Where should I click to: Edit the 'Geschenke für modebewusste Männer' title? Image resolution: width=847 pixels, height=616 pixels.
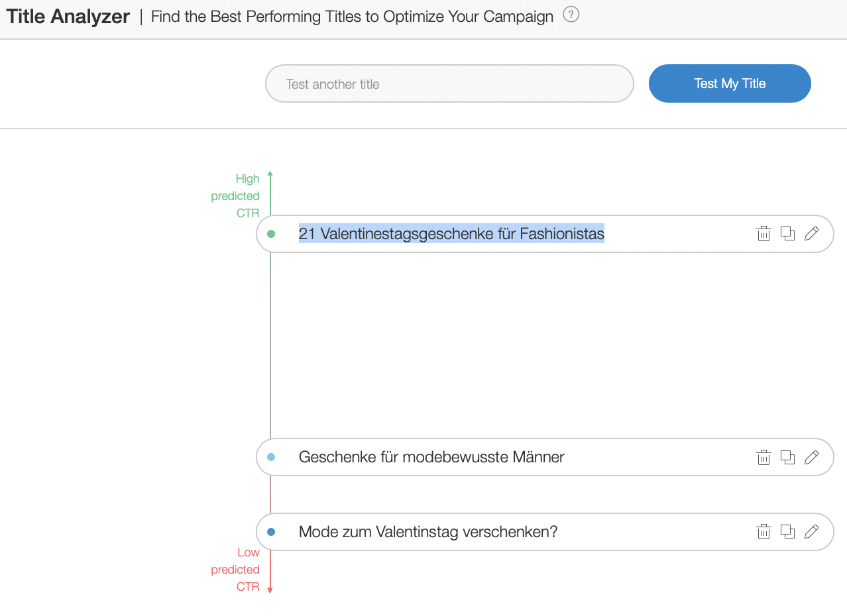click(811, 457)
